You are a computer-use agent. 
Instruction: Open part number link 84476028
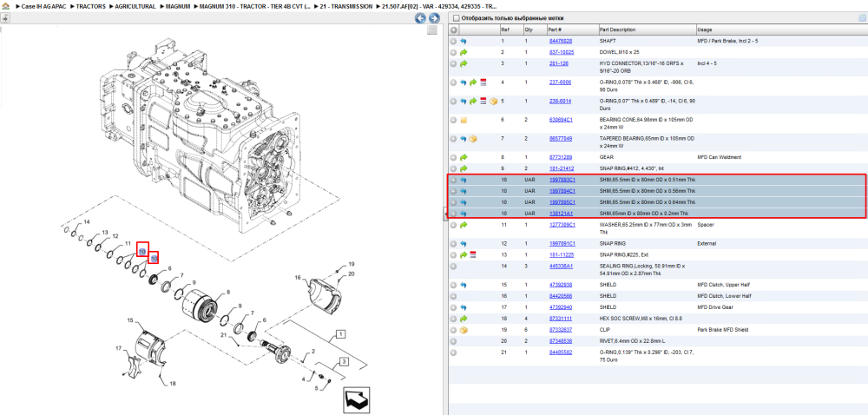[560, 41]
